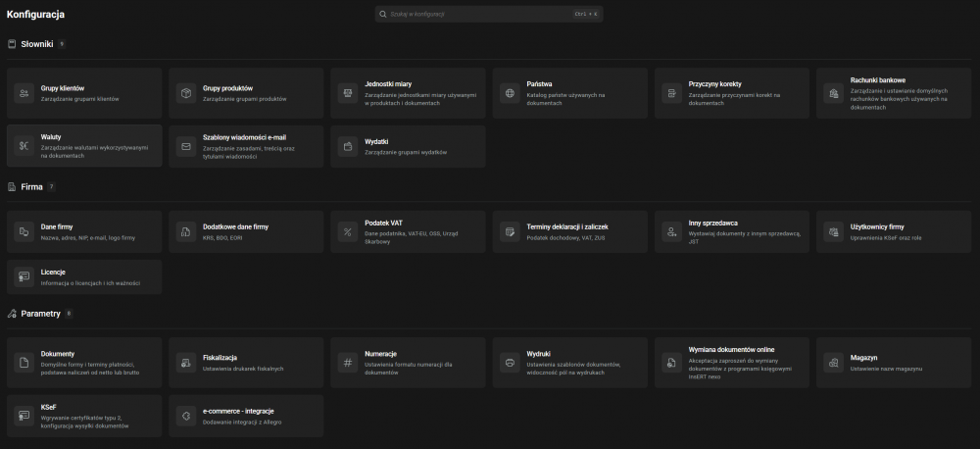Image resolution: width=980 pixels, height=449 pixels.
Task: Click the Magazyn warehouse icon
Action: click(x=833, y=363)
